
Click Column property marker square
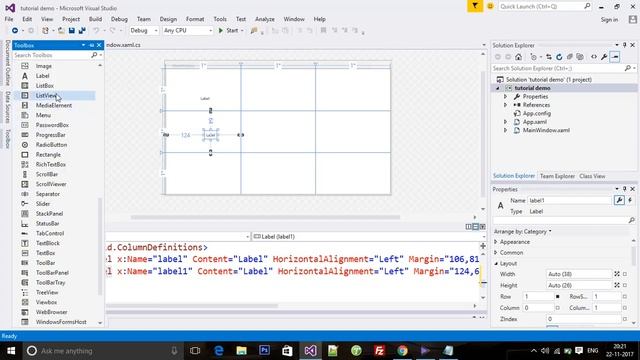[x=558, y=308]
